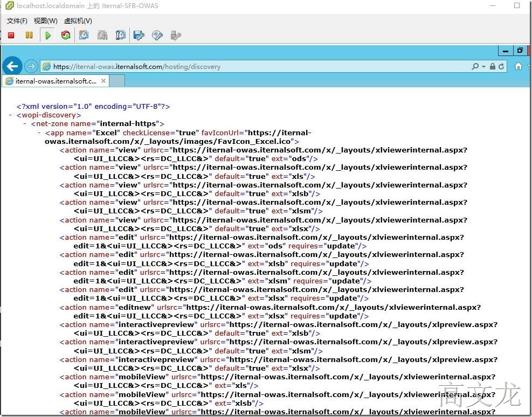Screen dimensions: 532x417
Task: Restart the VM with the red-green reset icon
Action: coord(65,35)
